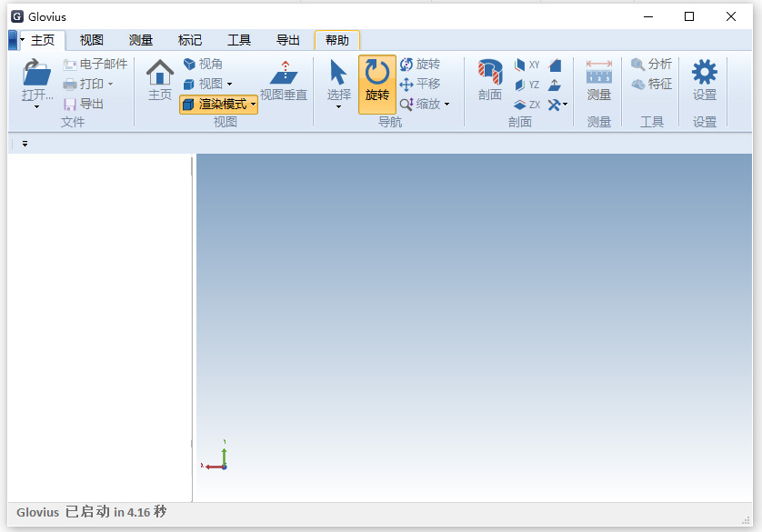This screenshot has height=532, width=762.
Task: Collapse the ribbon with the chevron
Action: [x=25, y=143]
